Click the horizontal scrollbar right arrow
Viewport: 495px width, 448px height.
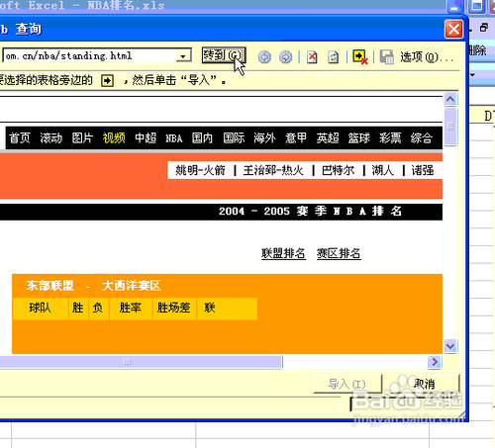(435, 362)
